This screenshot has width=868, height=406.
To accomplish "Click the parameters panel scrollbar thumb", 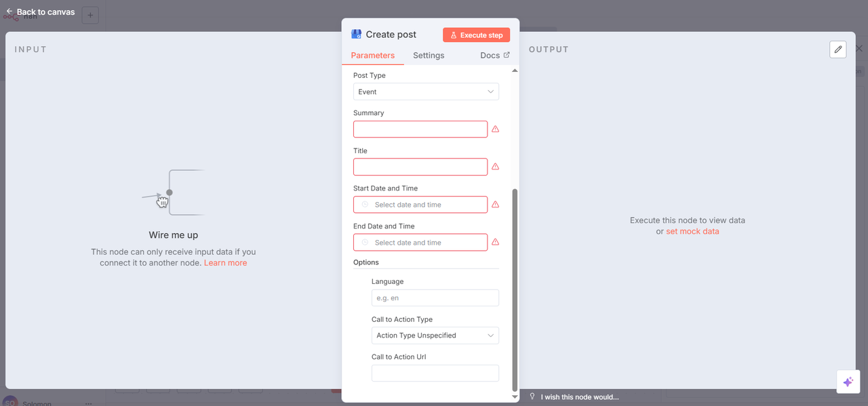I will [x=515, y=290].
